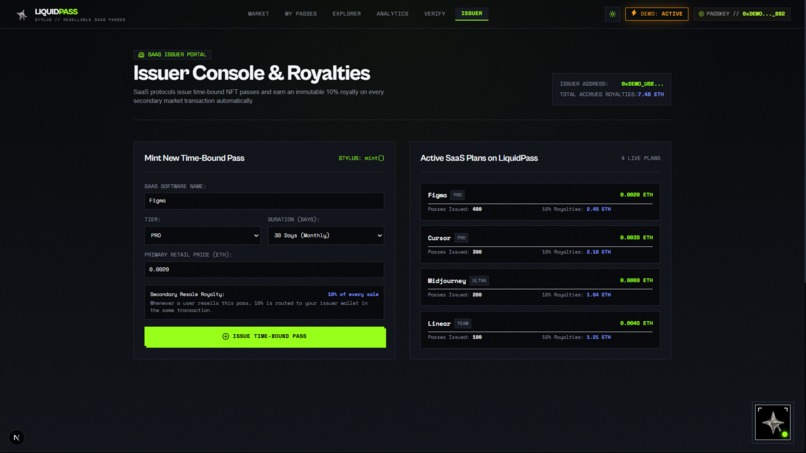Screen dimensions: 806x453
Task: Open the Analytics tab
Action: [392, 14]
